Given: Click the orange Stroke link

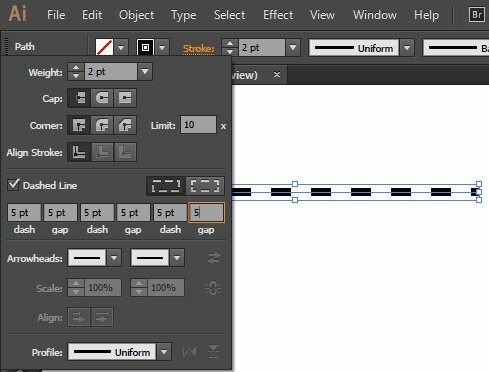Looking at the screenshot, I should click(x=199, y=49).
